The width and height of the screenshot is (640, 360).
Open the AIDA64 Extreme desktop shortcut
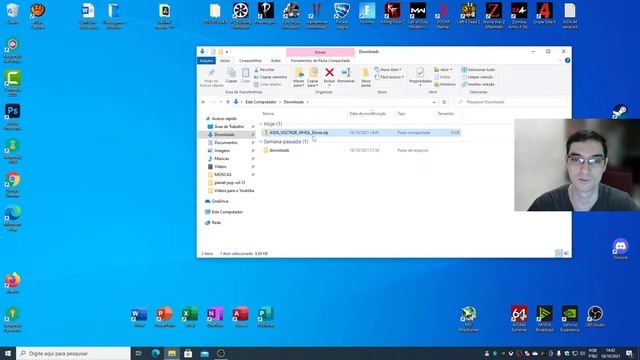pos(519,319)
